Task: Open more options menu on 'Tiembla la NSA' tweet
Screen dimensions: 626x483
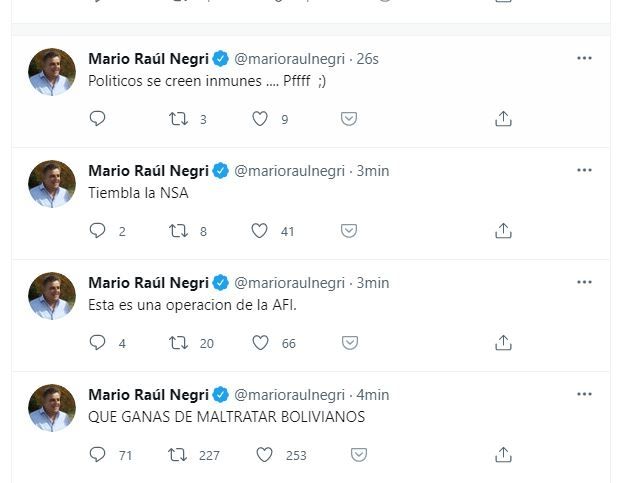Action: tap(584, 170)
